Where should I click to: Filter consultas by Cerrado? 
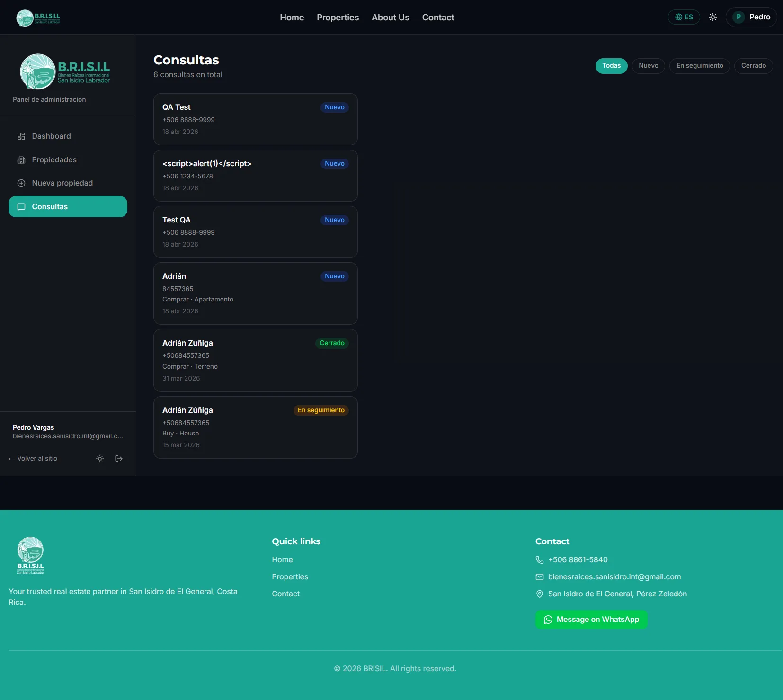(x=754, y=66)
